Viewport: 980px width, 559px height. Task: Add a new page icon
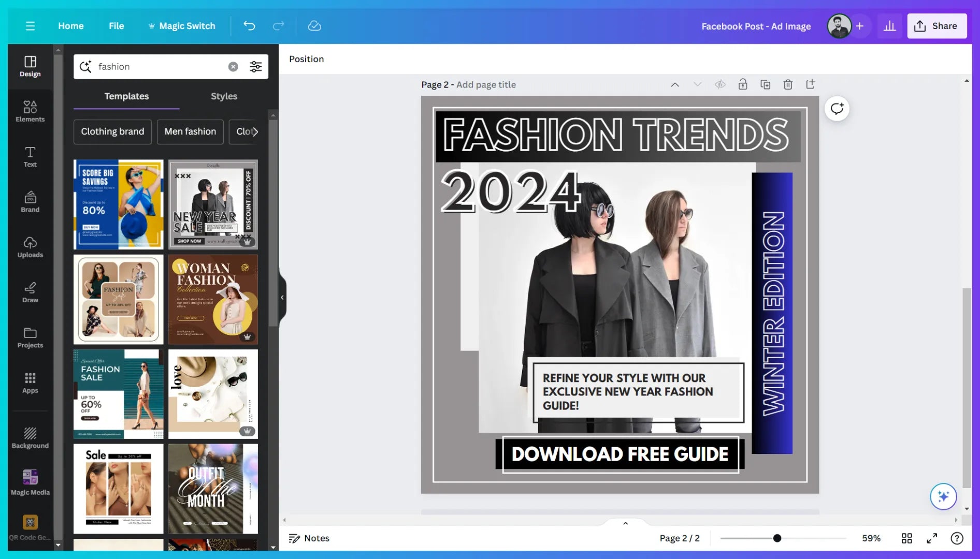click(x=811, y=84)
